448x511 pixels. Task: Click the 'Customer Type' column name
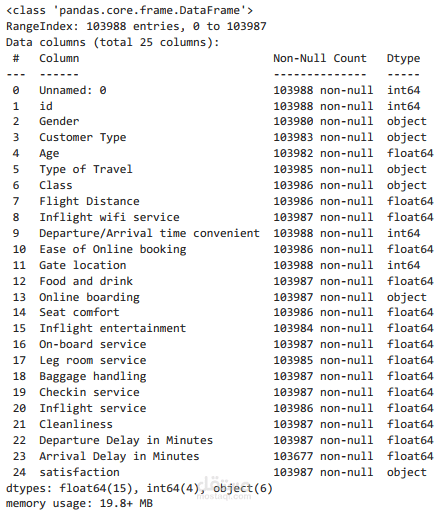click(x=83, y=138)
